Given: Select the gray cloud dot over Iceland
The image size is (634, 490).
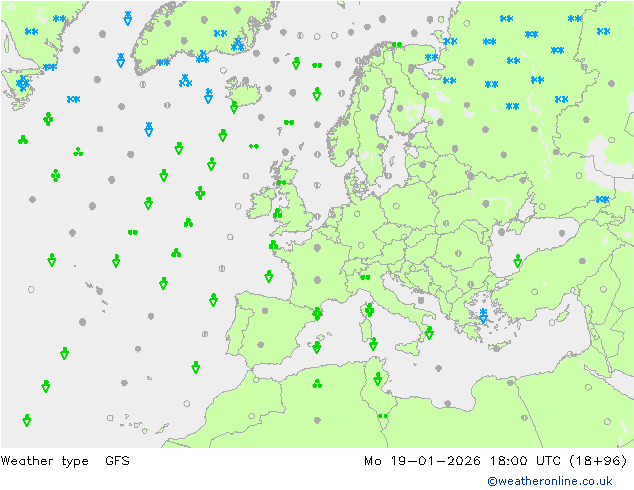Looking at the screenshot, I should click(245, 81).
